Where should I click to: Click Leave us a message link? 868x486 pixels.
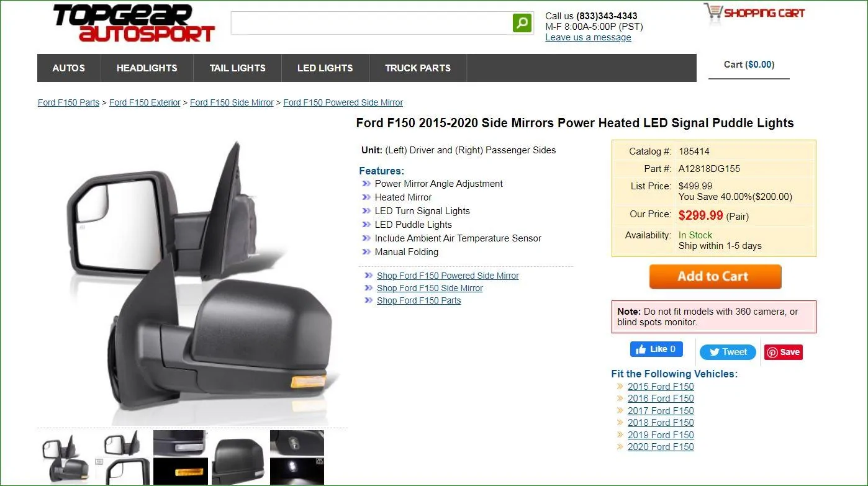tap(588, 37)
